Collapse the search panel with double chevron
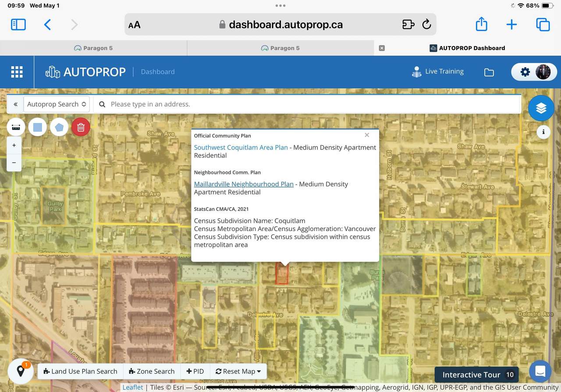The width and height of the screenshot is (561, 392). click(15, 104)
